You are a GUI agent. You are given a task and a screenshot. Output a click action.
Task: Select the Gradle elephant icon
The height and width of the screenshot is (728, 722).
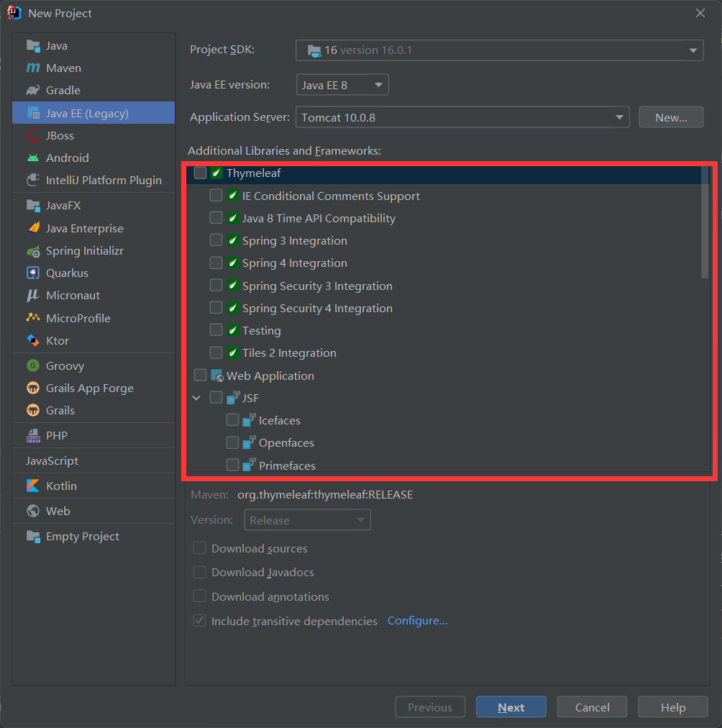click(33, 90)
